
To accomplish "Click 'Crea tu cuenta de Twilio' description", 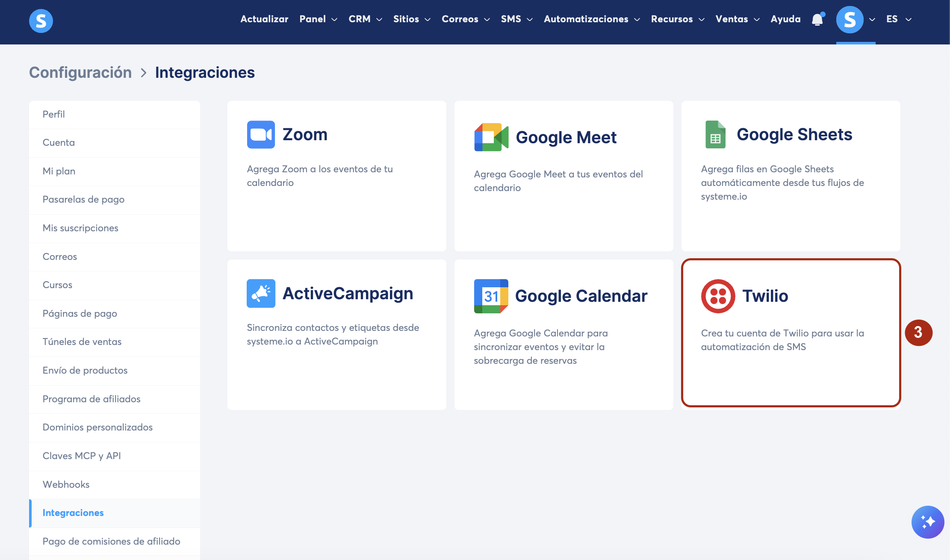I will point(782,340).
